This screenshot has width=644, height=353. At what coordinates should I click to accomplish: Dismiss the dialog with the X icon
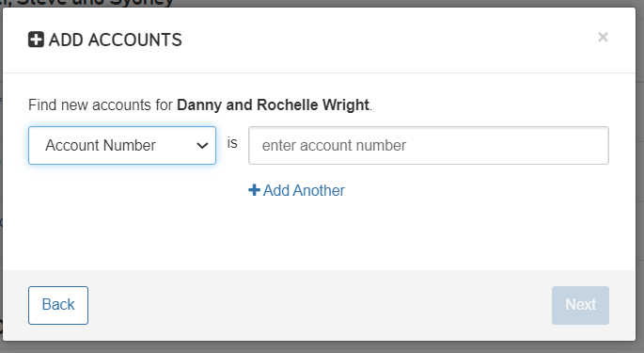coord(603,38)
